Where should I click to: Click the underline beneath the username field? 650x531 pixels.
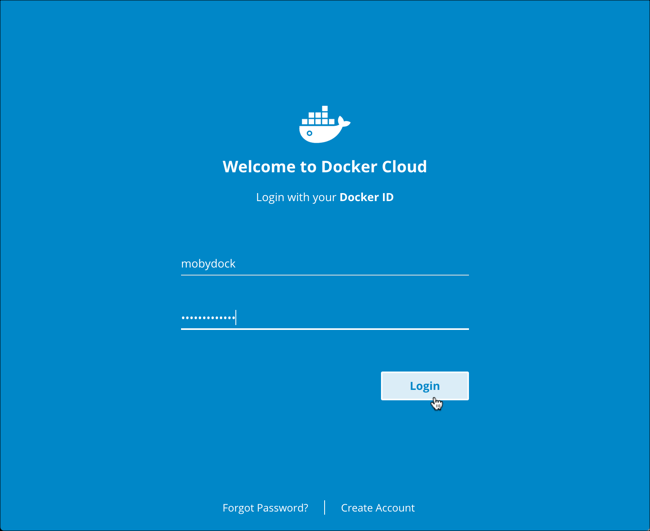click(324, 274)
